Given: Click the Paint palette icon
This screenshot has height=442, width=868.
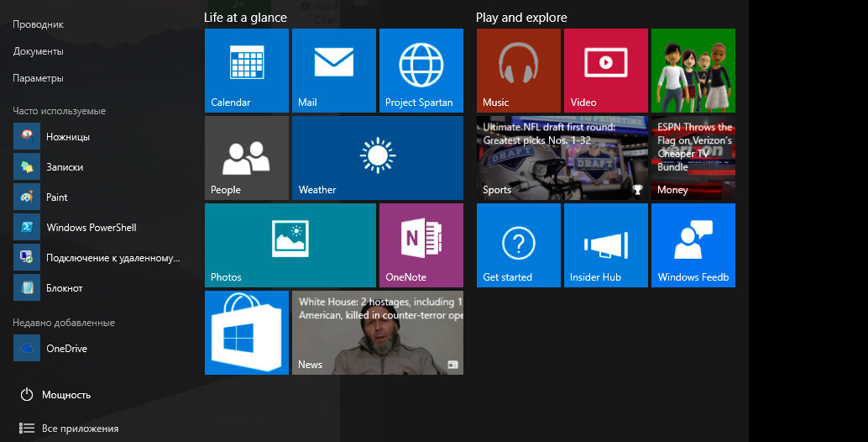Looking at the screenshot, I should point(27,197).
